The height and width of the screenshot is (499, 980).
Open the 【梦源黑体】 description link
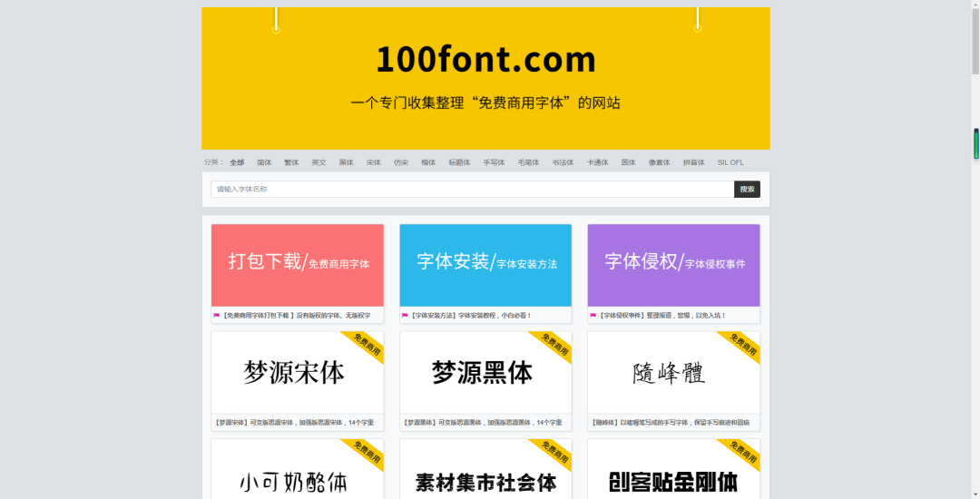483,423
